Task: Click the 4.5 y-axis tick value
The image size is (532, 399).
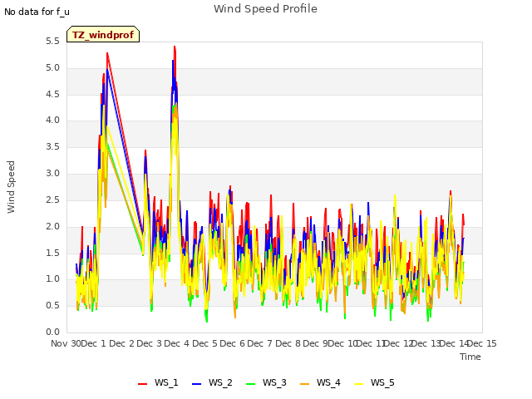Action: click(52, 94)
